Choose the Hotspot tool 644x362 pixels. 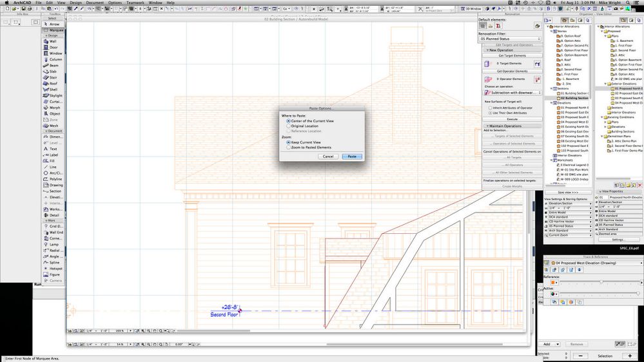53,269
